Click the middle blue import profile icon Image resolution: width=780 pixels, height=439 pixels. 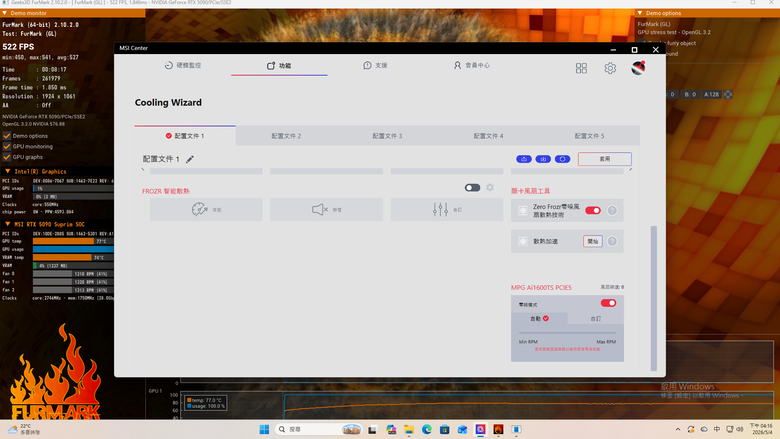(x=543, y=159)
